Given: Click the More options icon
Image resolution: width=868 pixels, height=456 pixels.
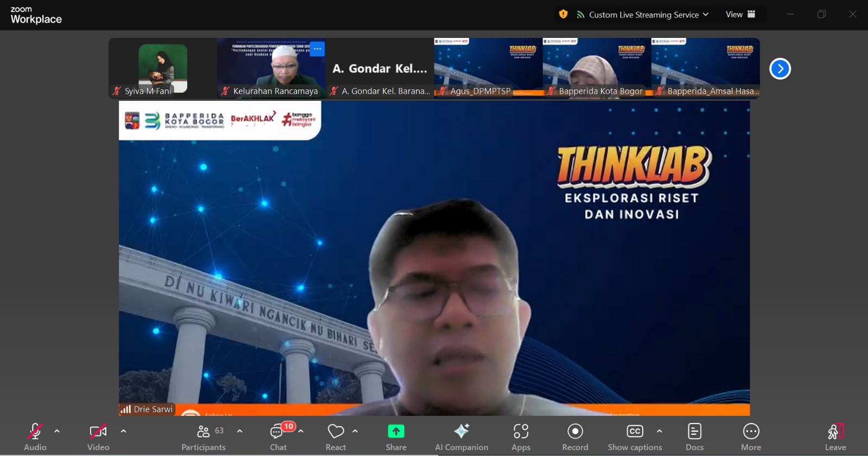Looking at the screenshot, I should click(751, 436).
